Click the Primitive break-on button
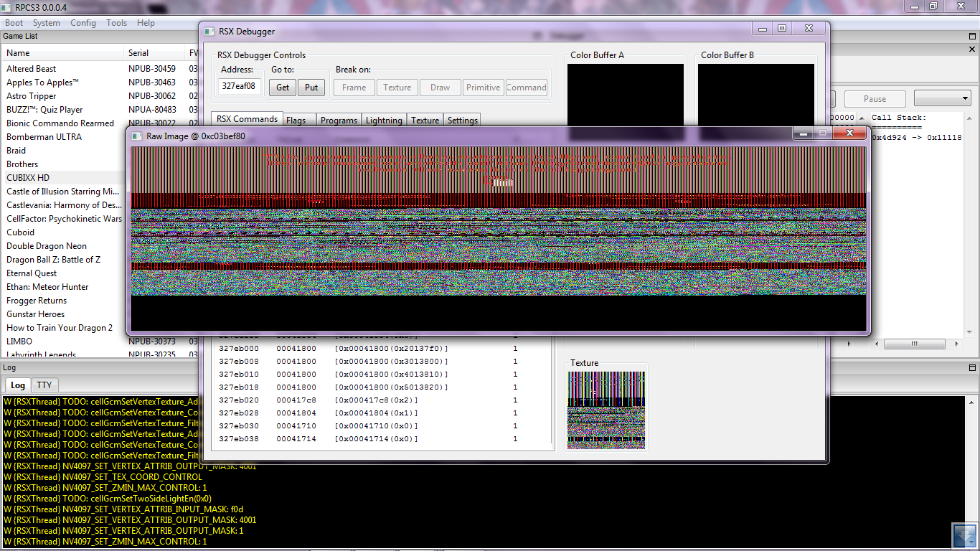The image size is (980, 551). pos(484,88)
